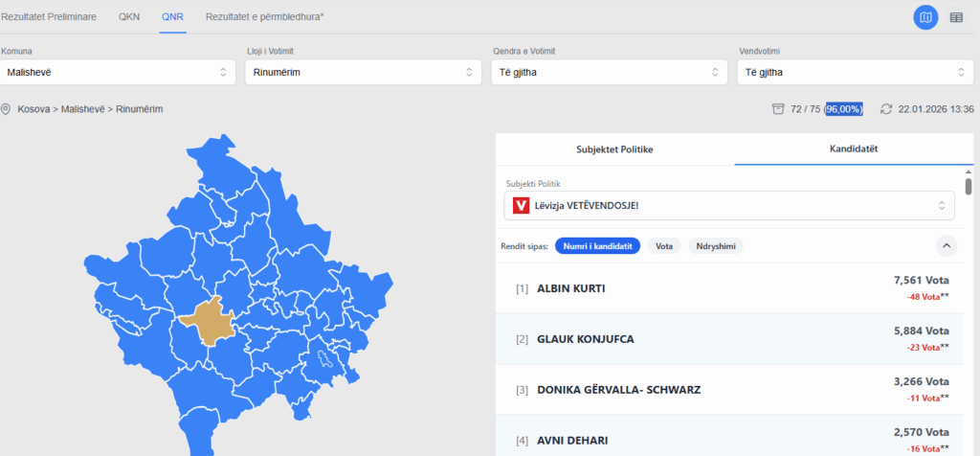980x456 pixels.
Task: Sort candidates by Ndryshimi
Action: coord(716,246)
